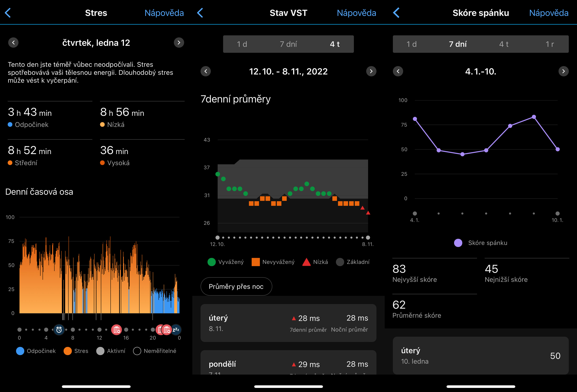This screenshot has height=392, width=577.
Task: Go back from the Skóre spánku screen
Action: pyautogui.click(x=396, y=13)
